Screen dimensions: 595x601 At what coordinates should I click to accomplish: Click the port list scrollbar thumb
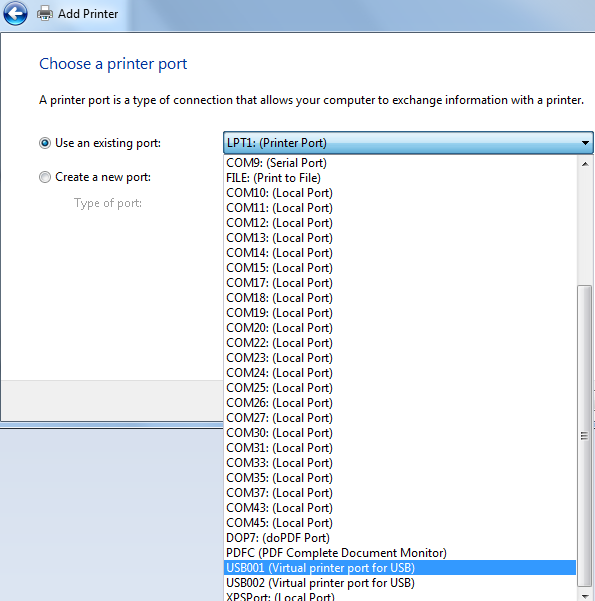[x=585, y=436]
